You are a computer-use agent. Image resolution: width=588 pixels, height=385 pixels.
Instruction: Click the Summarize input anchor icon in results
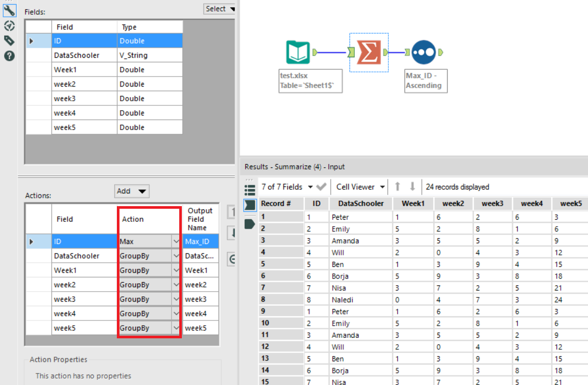click(250, 206)
